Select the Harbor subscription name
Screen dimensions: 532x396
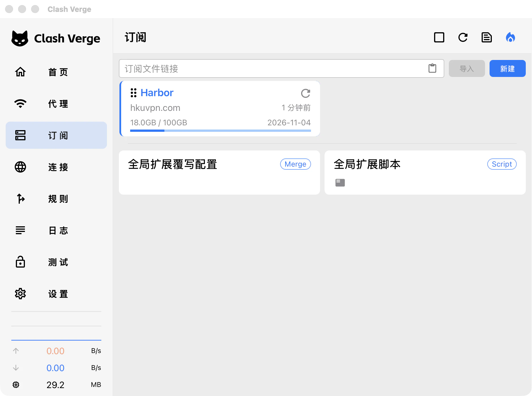coord(157,93)
